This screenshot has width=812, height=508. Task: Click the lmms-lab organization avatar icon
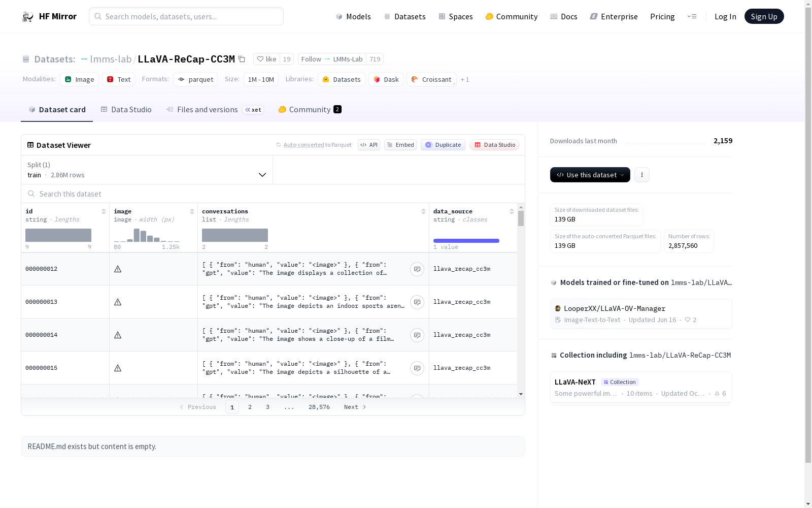tap(84, 59)
